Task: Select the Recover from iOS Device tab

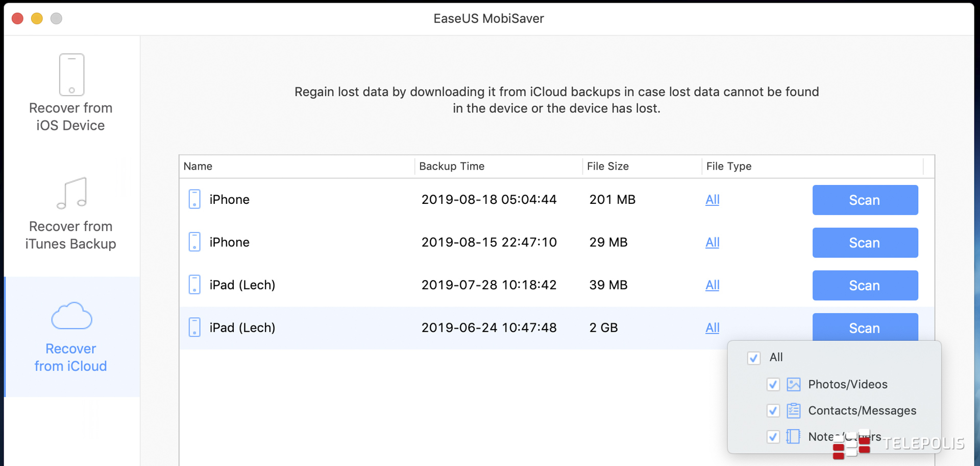Action: coord(71,116)
